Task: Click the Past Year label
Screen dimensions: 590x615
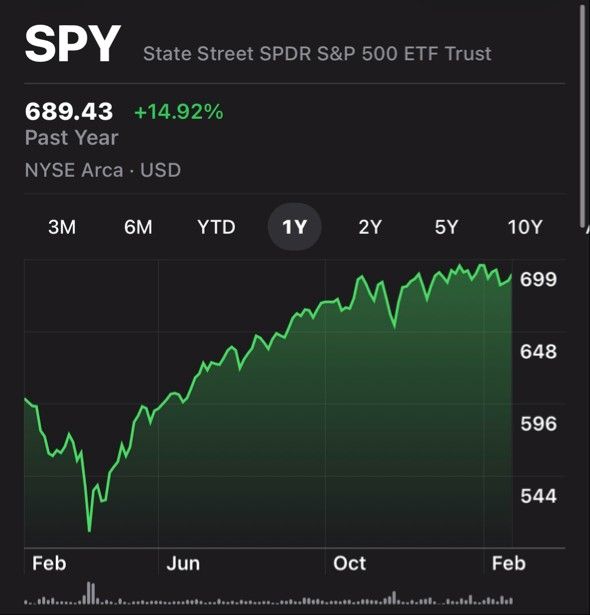Action: click(71, 138)
